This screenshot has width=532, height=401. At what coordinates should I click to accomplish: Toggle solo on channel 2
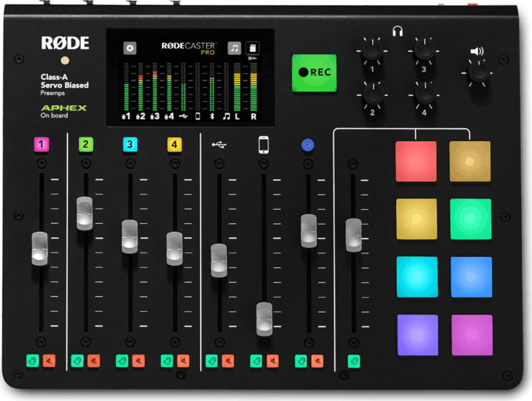77,360
